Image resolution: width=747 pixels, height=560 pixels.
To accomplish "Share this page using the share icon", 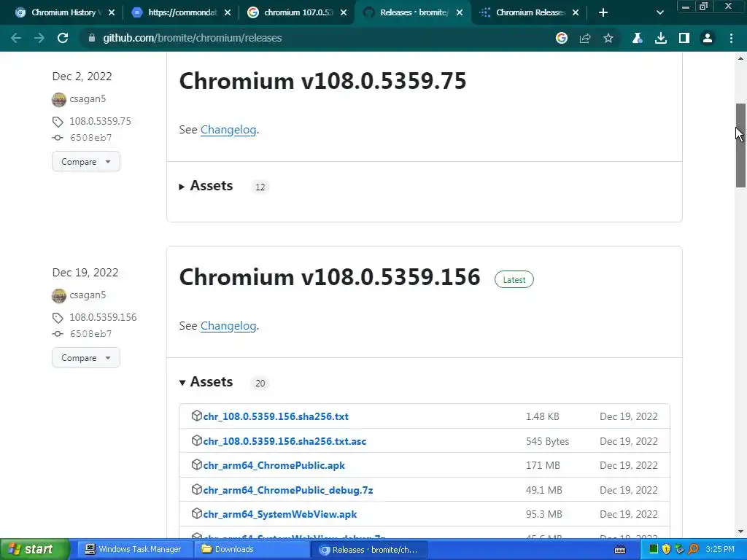I will click(585, 38).
